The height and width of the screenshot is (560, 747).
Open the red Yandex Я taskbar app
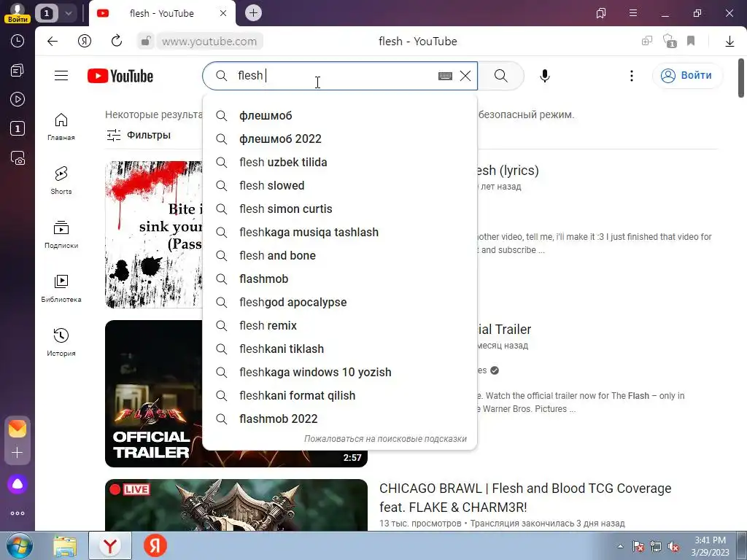155,546
